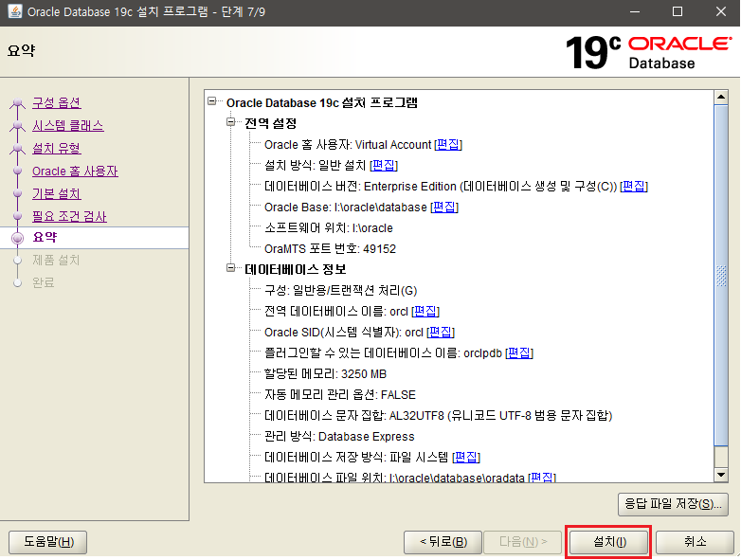The image size is (741, 560).
Task: Select the 데이터베이스 문자 집합 AL32UTF8 row
Action: click(438, 415)
